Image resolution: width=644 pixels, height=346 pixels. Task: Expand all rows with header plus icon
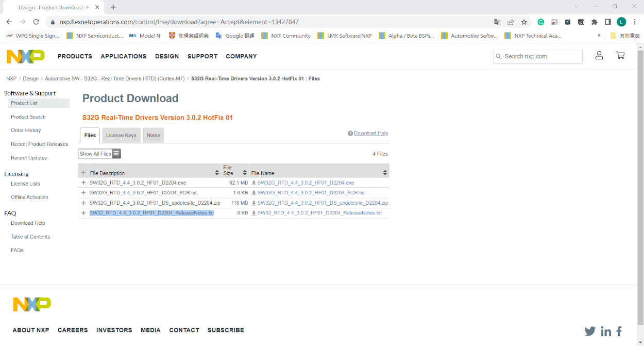[83, 173]
